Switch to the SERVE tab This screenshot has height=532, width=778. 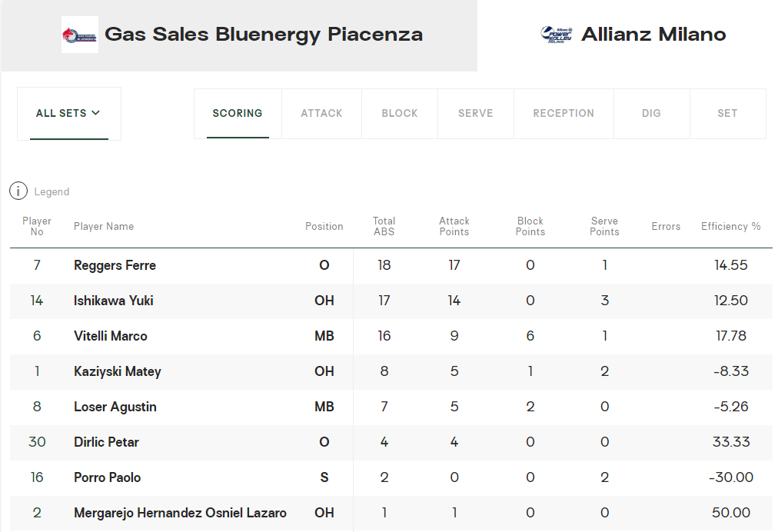click(476, 114)
